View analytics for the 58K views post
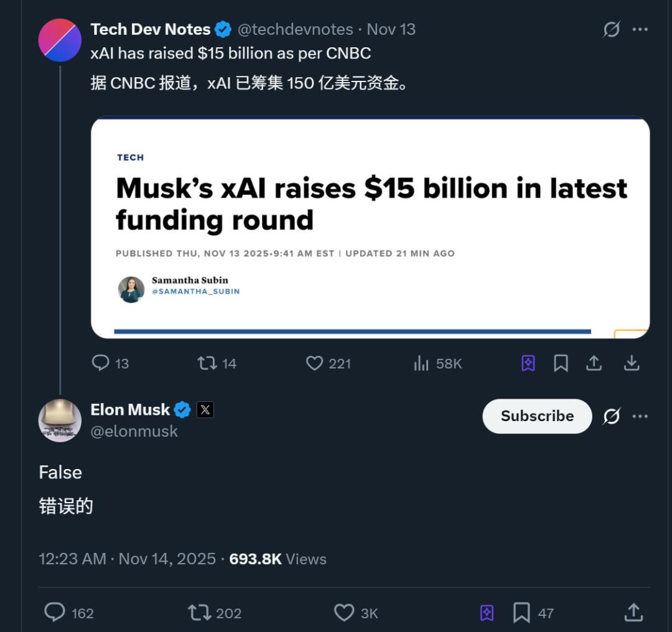Viewport: 672px width, 632px height. 422,363
